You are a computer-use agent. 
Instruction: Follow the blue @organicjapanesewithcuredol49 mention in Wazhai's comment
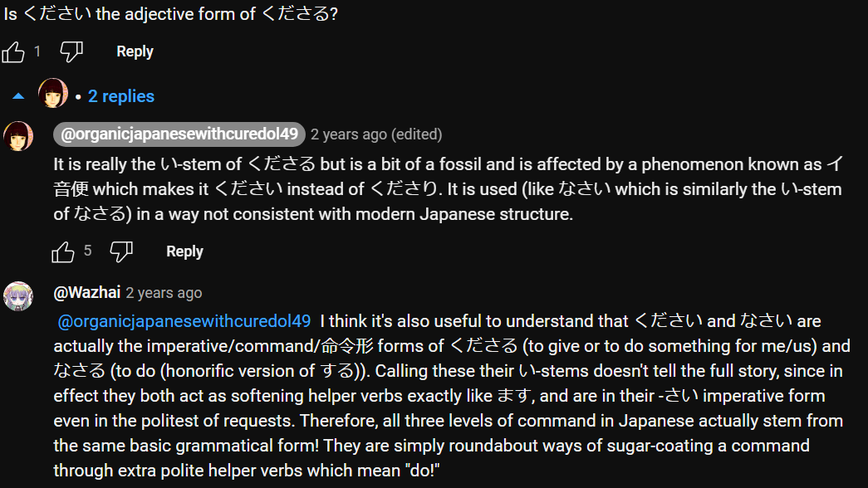point(184,321)
